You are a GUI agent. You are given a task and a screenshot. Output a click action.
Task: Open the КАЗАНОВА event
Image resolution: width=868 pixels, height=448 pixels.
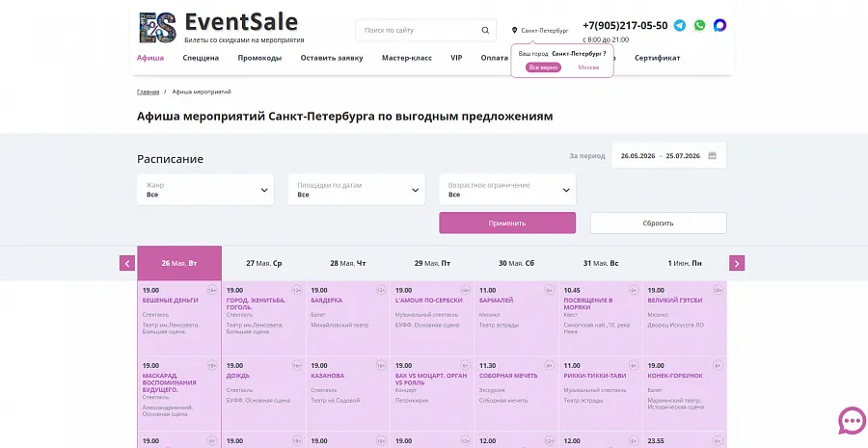tap(327, 376)
